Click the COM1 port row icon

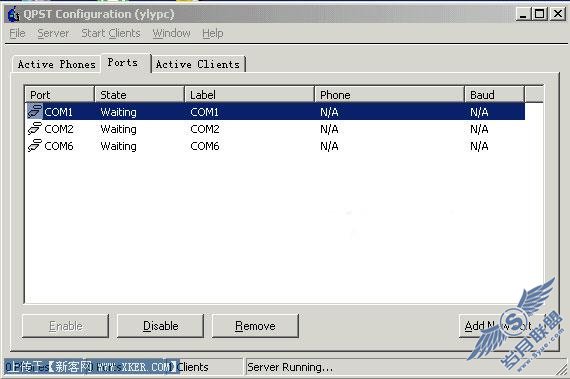pyautogui.click(x=35, y=111)
